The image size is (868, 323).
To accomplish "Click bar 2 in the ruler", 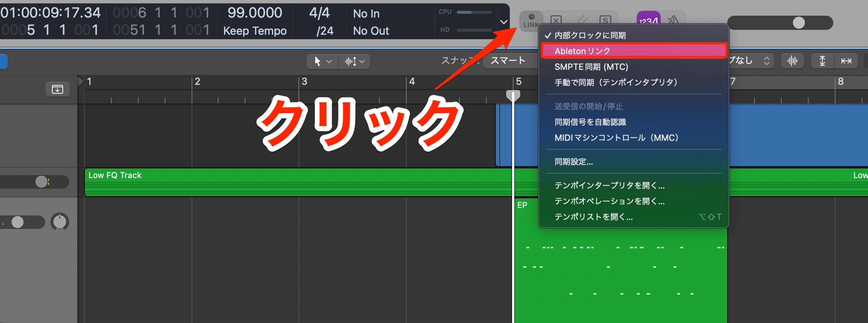I will coord(198,81).
